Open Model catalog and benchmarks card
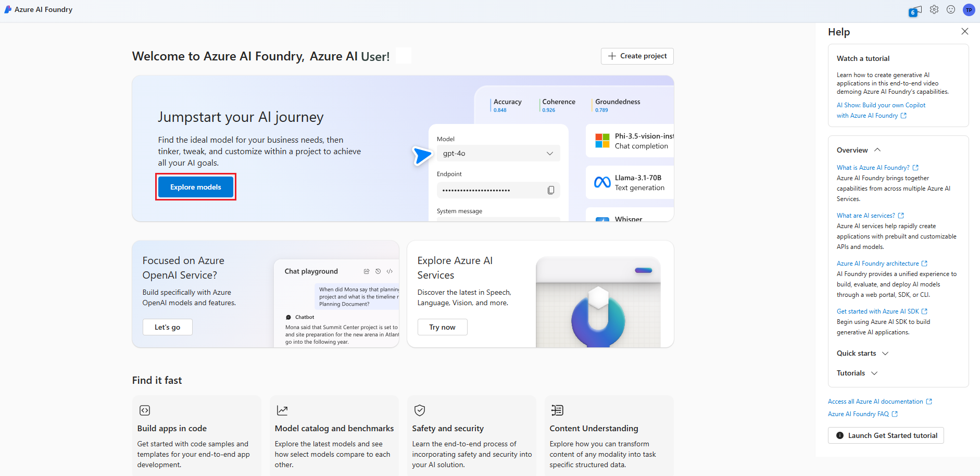This screenshot has width=980, height=476. tap(334, 435)
